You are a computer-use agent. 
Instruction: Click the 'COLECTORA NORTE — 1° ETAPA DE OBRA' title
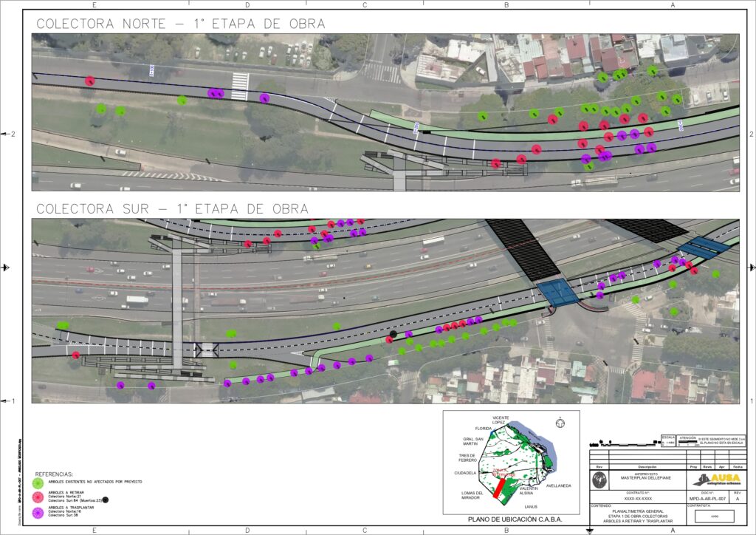coord(180,24)
